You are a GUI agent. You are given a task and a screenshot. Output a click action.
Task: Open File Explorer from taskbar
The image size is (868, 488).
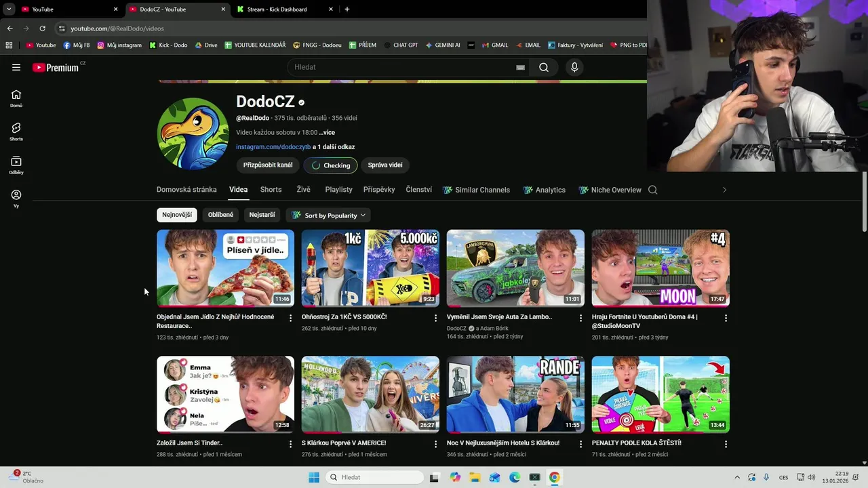[475, 477]
